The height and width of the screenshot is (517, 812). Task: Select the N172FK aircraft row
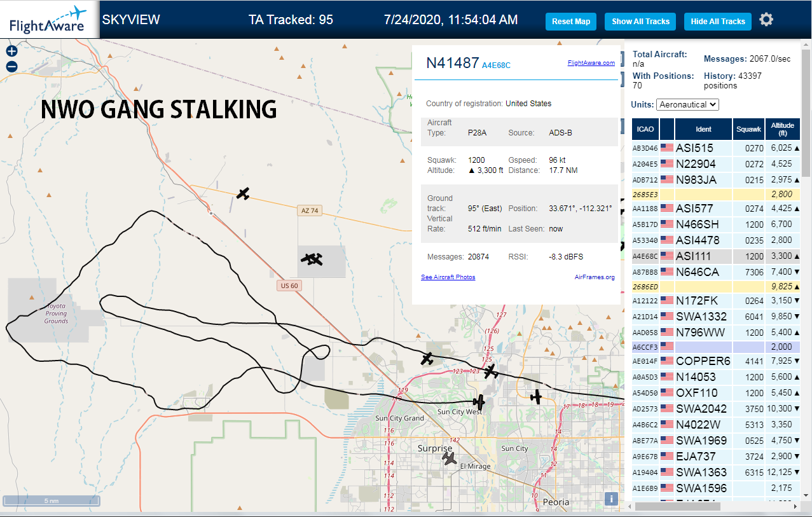tap(717, 301)
